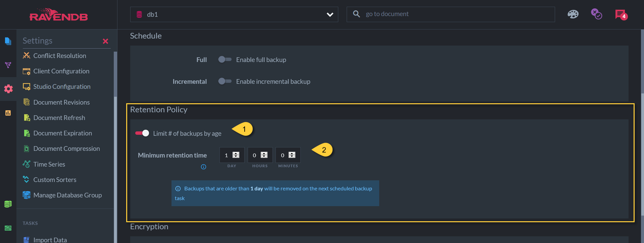Click the Client Configuration icon
Screen dimensions: 644x243
tap(27, 71)
